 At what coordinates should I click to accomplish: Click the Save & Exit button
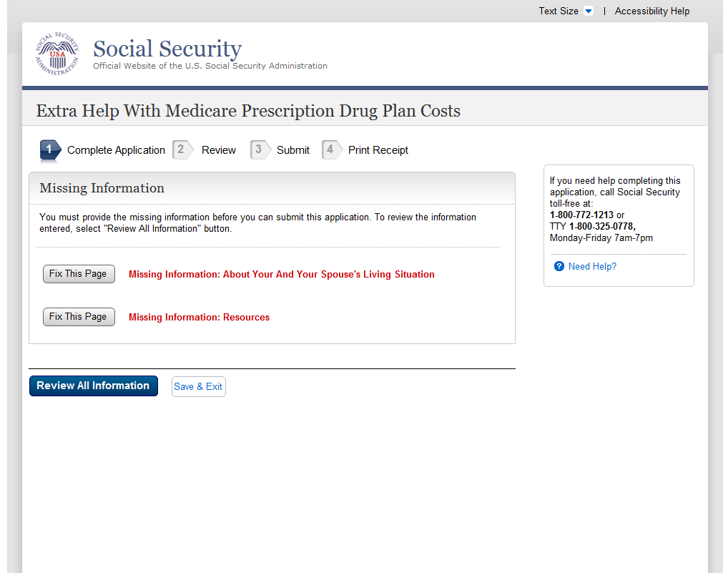[198, 386]
